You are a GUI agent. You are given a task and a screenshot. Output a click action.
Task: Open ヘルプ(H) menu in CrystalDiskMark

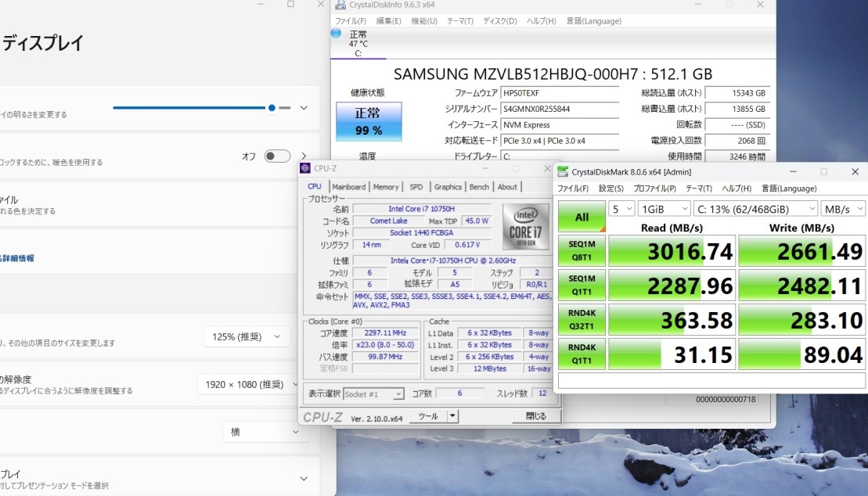737,189
